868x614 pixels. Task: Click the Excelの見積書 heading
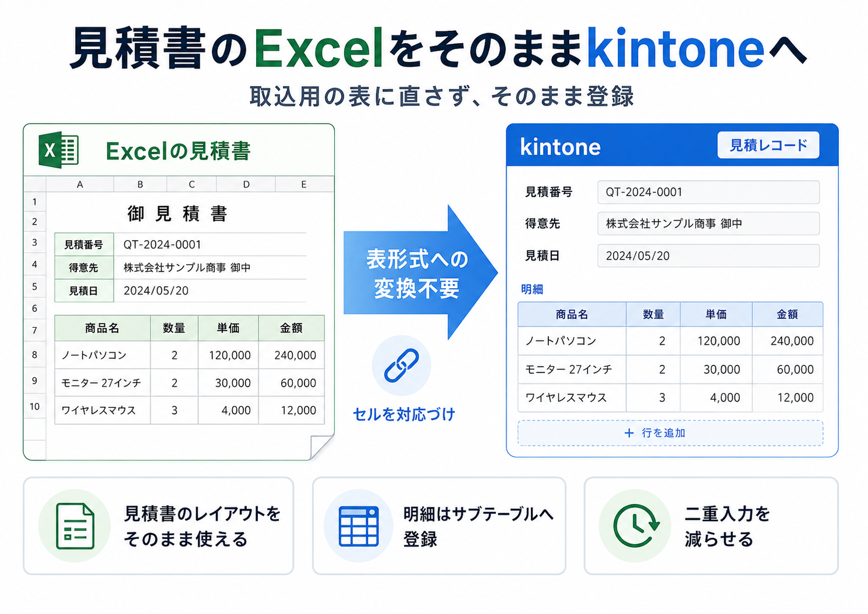[178, 151]
